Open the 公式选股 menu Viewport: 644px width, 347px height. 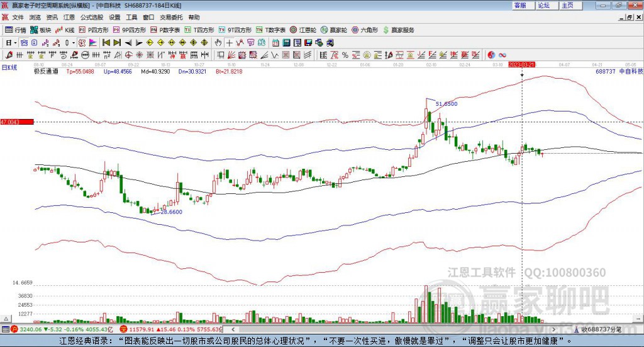[x=92, y=17]
